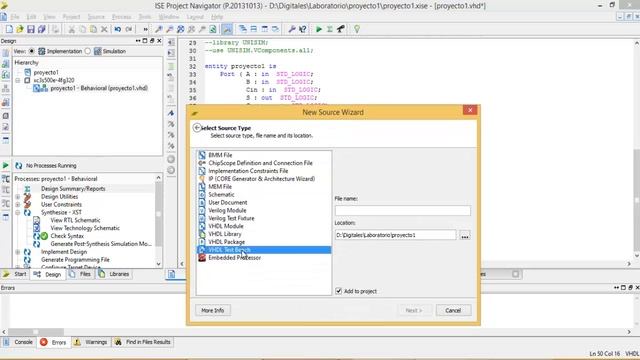Viewport: 640px width, 360px height.
Task: Open the Process menu
Action: coord(122,17)
